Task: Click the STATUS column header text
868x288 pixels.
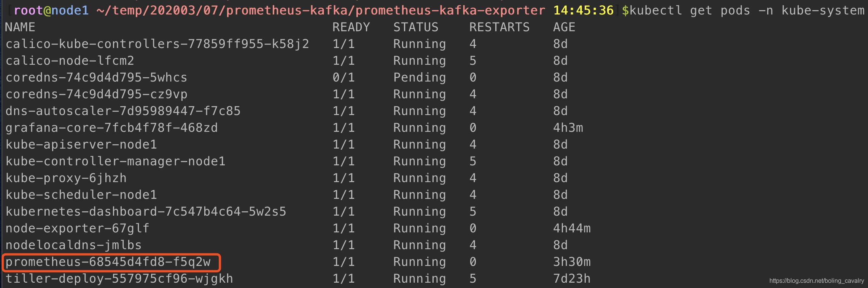Action: tap(416, 27)
